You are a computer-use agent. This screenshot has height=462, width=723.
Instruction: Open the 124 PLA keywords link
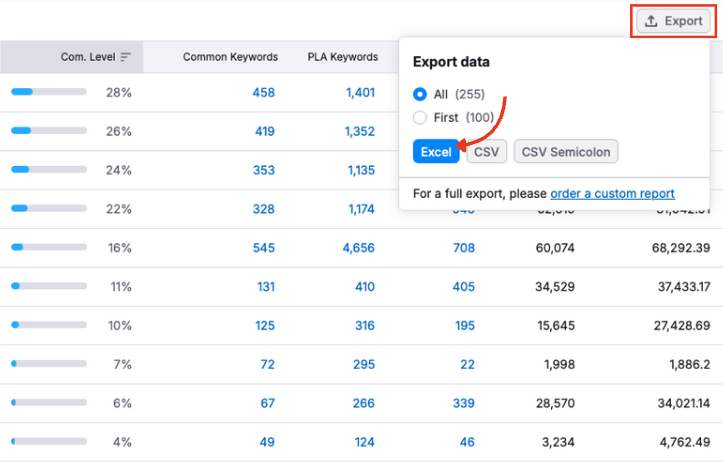click(x=363, y=443)
